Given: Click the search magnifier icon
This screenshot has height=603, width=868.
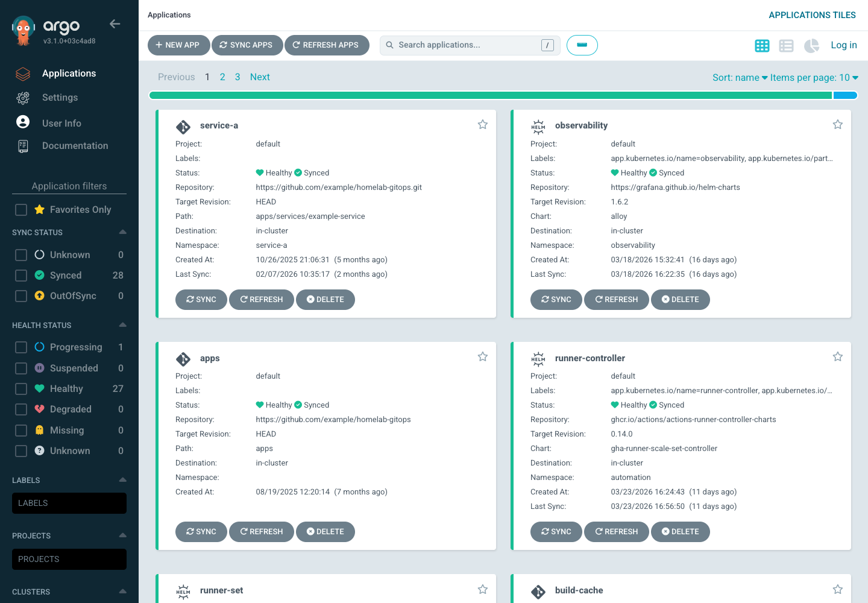Looking at the screenshot, I should pyautogui.click(x=390, y=45).
